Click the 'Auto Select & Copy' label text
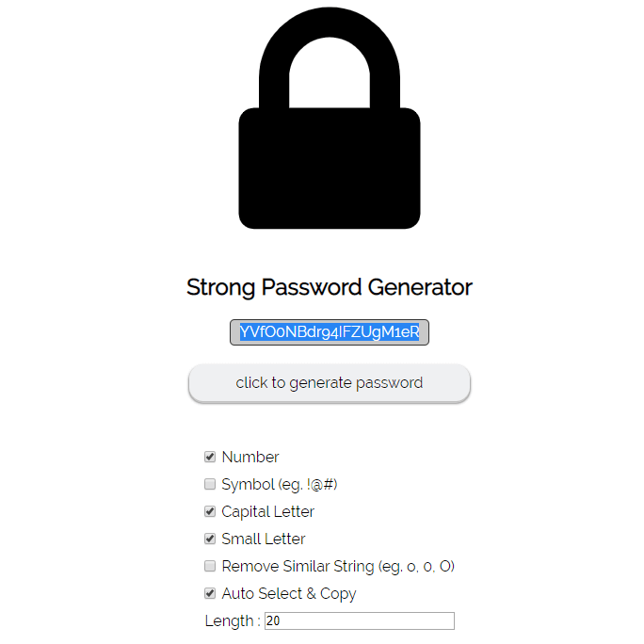Image resolution: width=644 pixels, height=644 pixels. pos(289,594)
